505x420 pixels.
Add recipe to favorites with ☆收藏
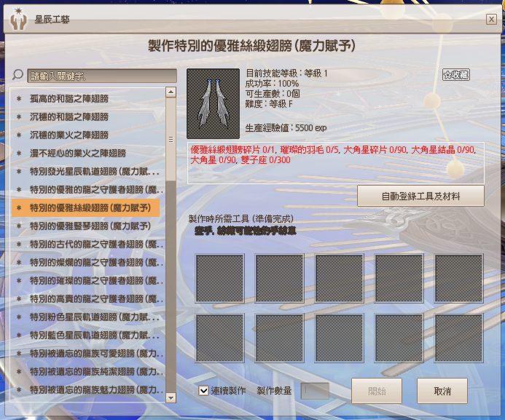click(456, 74)
